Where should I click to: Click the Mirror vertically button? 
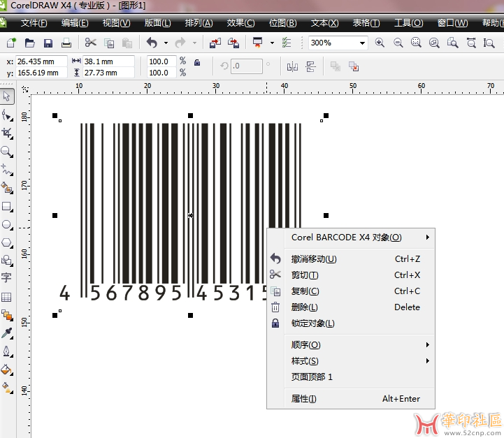[x=311, y=67]
